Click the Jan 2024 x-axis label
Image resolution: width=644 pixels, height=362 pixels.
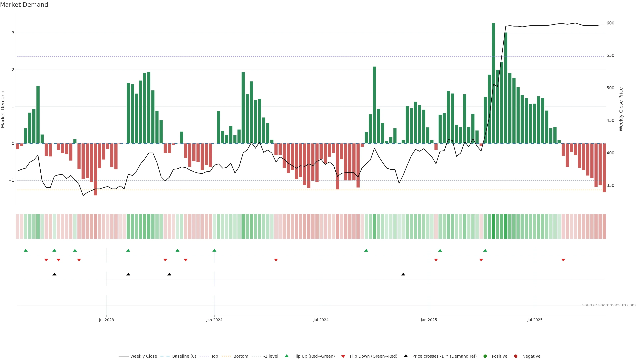point(214,320)
